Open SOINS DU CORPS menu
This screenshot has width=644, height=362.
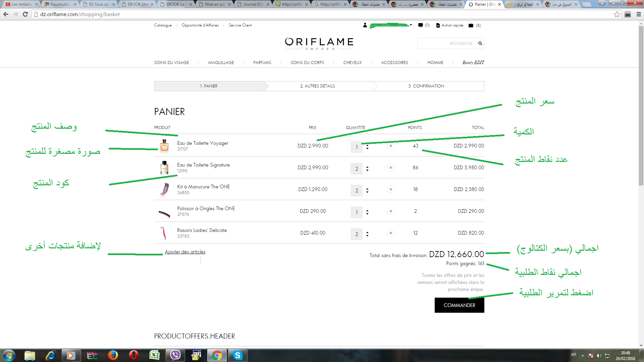click(307, 62)
